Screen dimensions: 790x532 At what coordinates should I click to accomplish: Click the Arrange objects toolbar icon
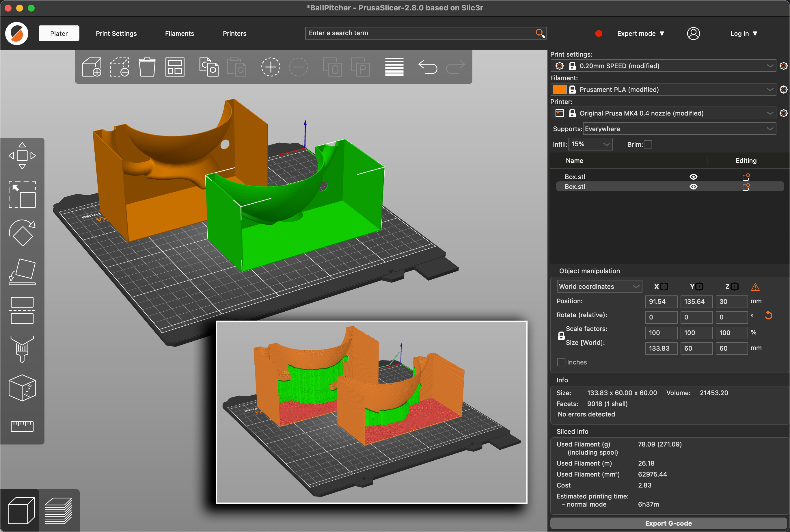175,67
